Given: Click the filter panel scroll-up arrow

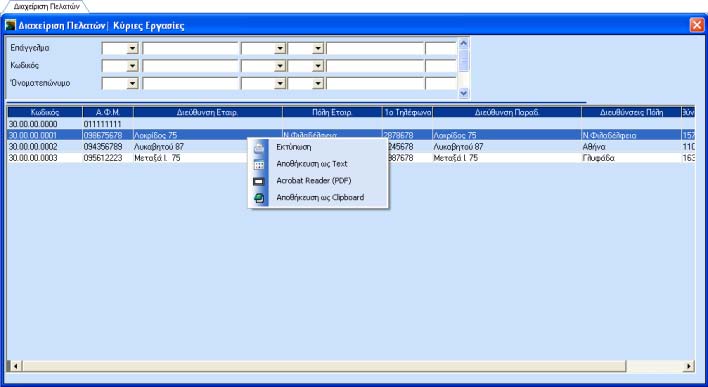Looking at the screenshot, I should pos(464,43).
